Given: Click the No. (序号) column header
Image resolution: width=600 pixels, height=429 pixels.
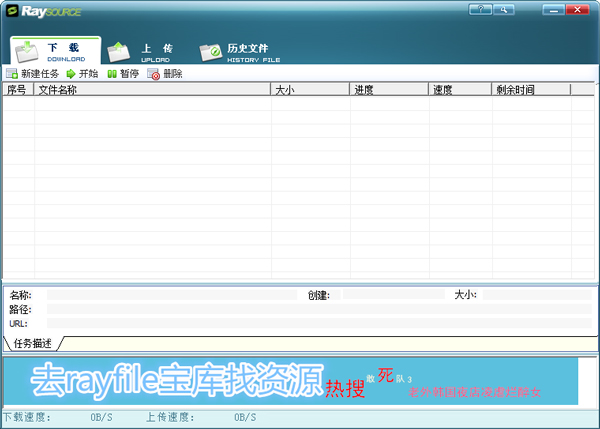Looking at the screenshot, I should (x=18, y=90).
